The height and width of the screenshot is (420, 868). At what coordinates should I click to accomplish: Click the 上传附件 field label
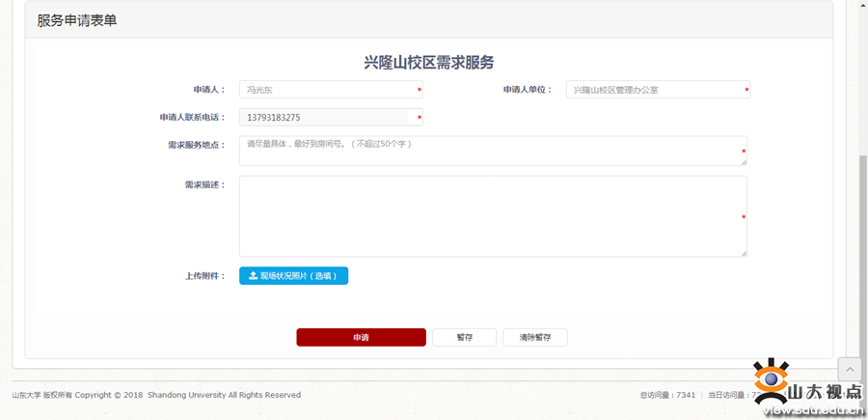pyautogui.click(x=204, y=276)
